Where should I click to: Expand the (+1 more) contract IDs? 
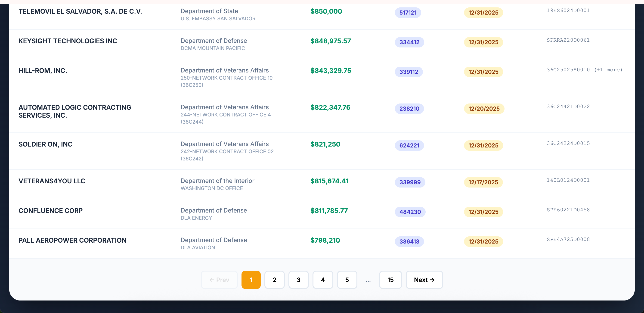pyautogui.click(x=608, y=70)
